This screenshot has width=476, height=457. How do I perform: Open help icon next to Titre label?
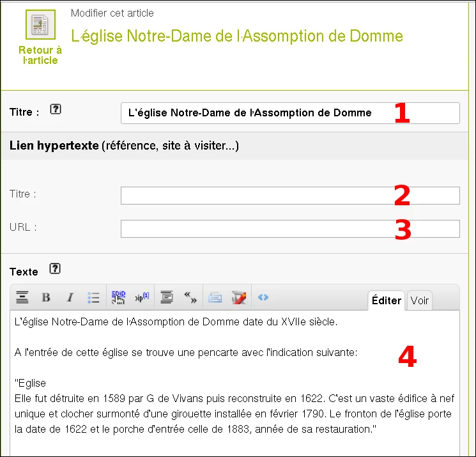pos(56,109)
